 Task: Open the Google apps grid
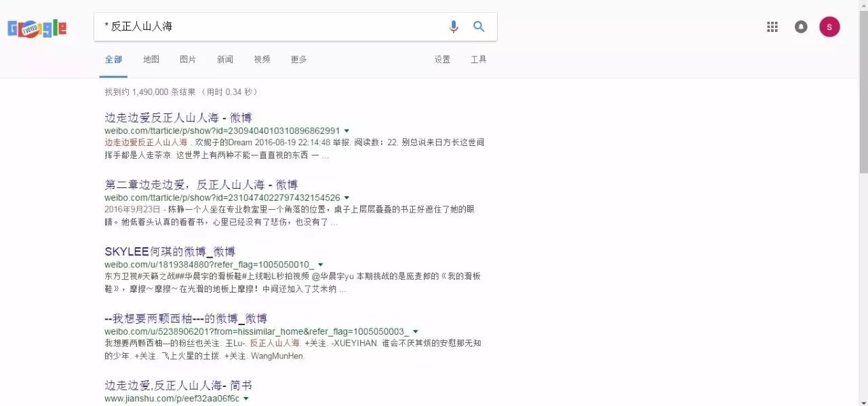click(x=772, y=26)
